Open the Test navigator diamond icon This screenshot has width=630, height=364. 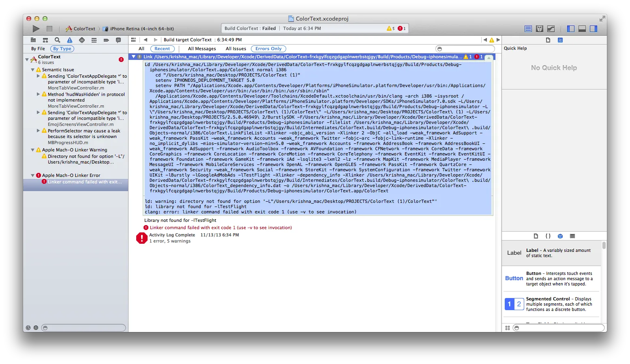point(82,40)
